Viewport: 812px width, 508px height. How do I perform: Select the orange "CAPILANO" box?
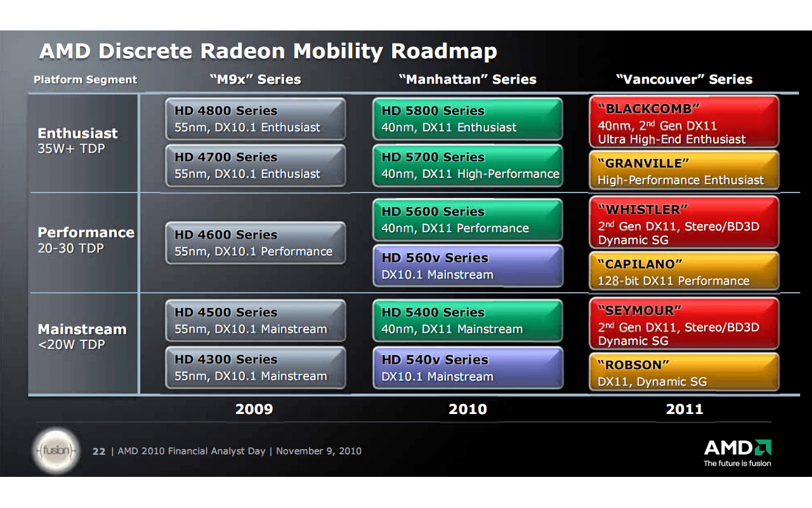(x=684, y=272)
